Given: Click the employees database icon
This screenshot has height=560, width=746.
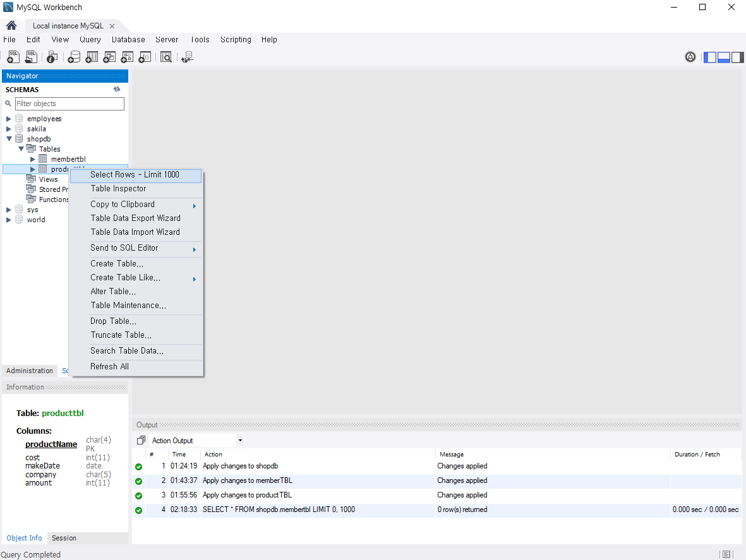Looking at the screenshot, I should click(19, 118).
